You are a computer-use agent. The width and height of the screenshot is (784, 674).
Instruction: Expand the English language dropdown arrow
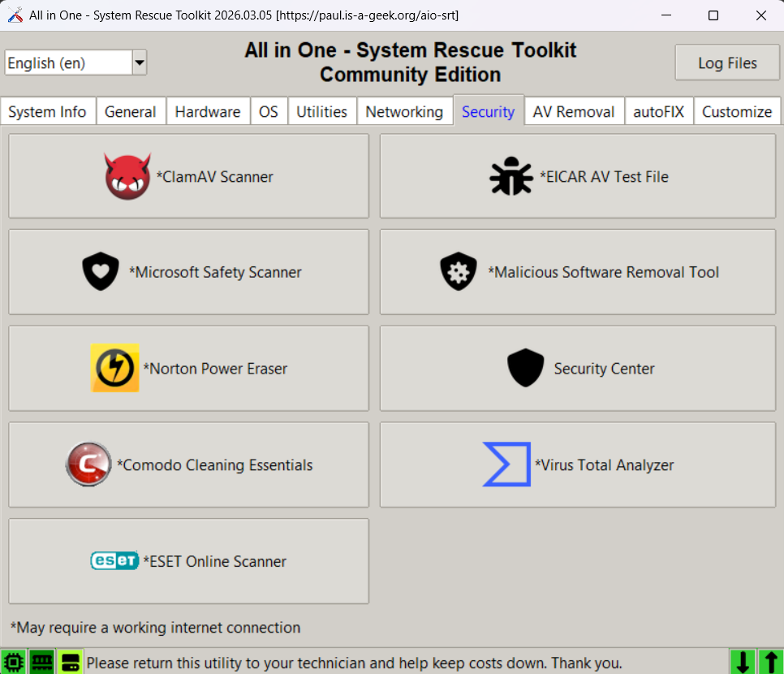(x=140, y=63)
